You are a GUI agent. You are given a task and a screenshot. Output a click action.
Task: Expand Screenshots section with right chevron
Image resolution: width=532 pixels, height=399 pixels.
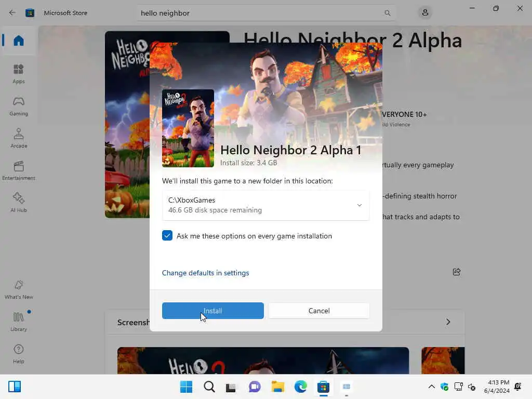click(x=448, y=322)
